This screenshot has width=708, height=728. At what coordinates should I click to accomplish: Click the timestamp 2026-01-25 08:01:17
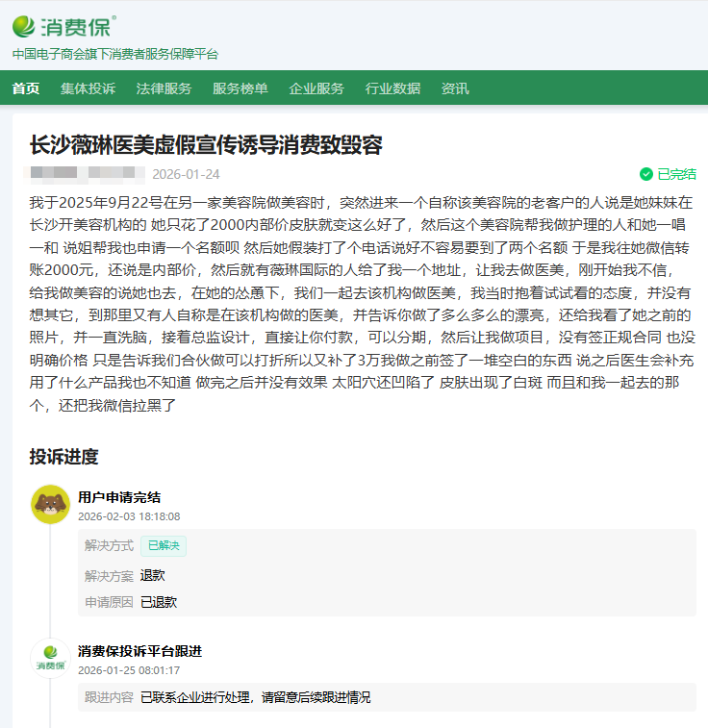pos(129,670)
